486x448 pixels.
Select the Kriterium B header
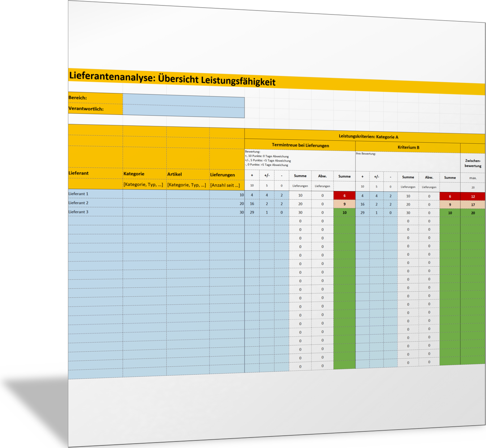coord(408,147)
